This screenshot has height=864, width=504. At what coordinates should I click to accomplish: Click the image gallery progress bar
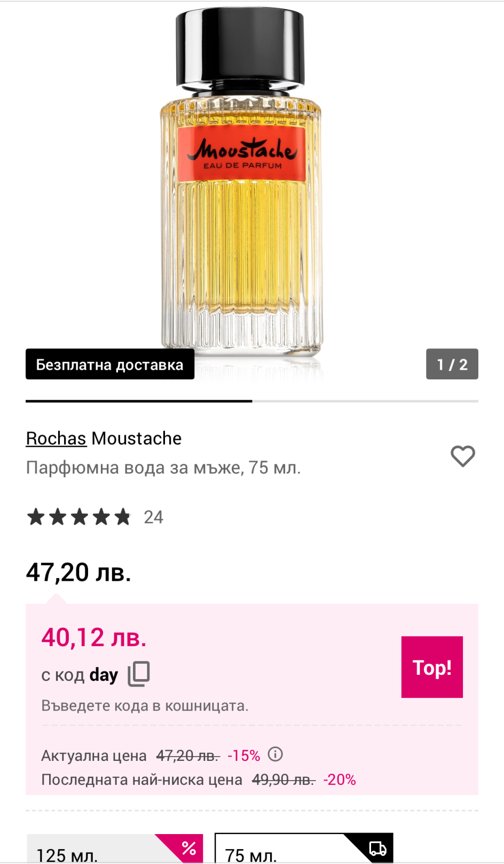point(252,401)
